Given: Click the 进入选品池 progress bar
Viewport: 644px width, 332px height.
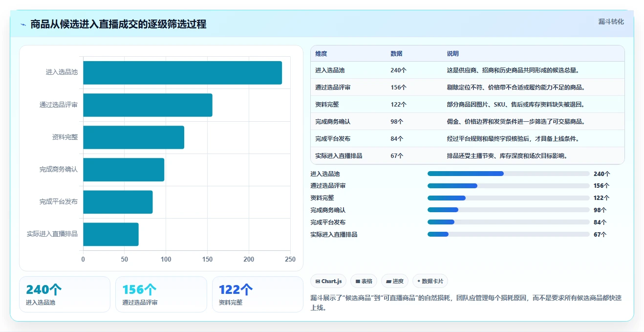Looking at the screenshot, I should click(509, 174).
